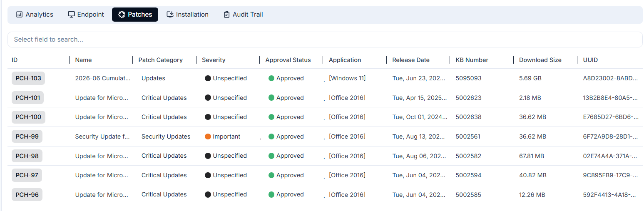Click the 67.81 MB download size

[532, 156]
